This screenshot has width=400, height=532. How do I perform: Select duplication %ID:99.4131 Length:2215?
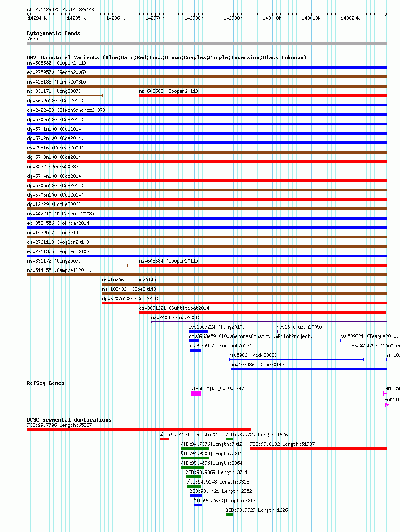[x=192, y=435]
